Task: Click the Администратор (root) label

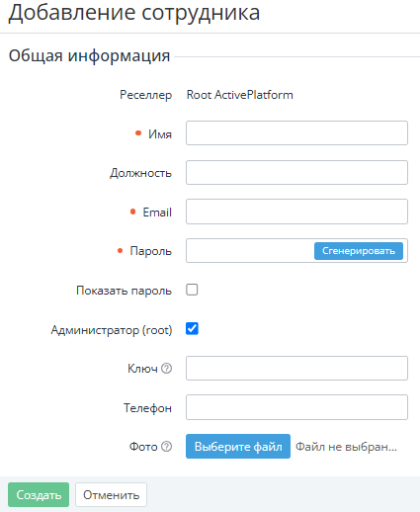Action: (x=112, y=330)
